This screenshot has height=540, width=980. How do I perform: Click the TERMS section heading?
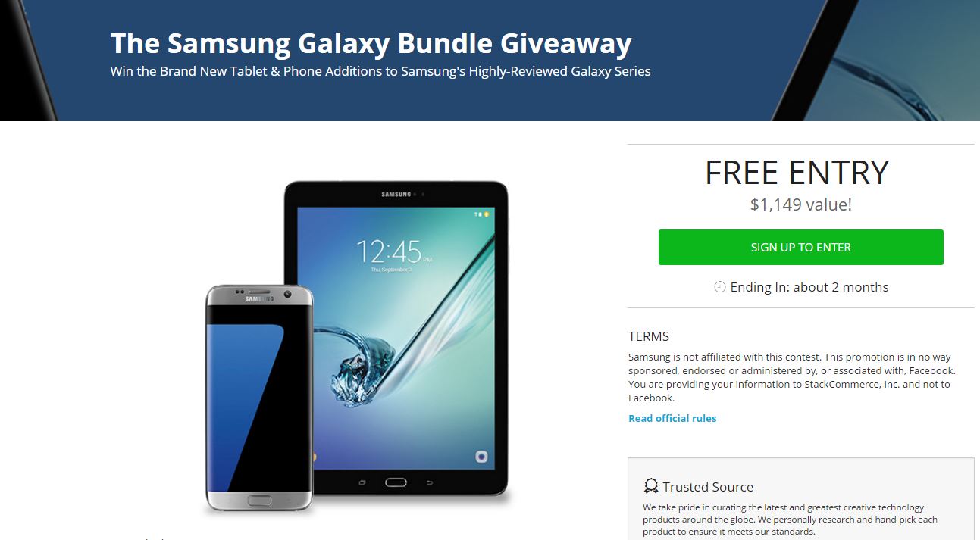[x=649, y=336]
